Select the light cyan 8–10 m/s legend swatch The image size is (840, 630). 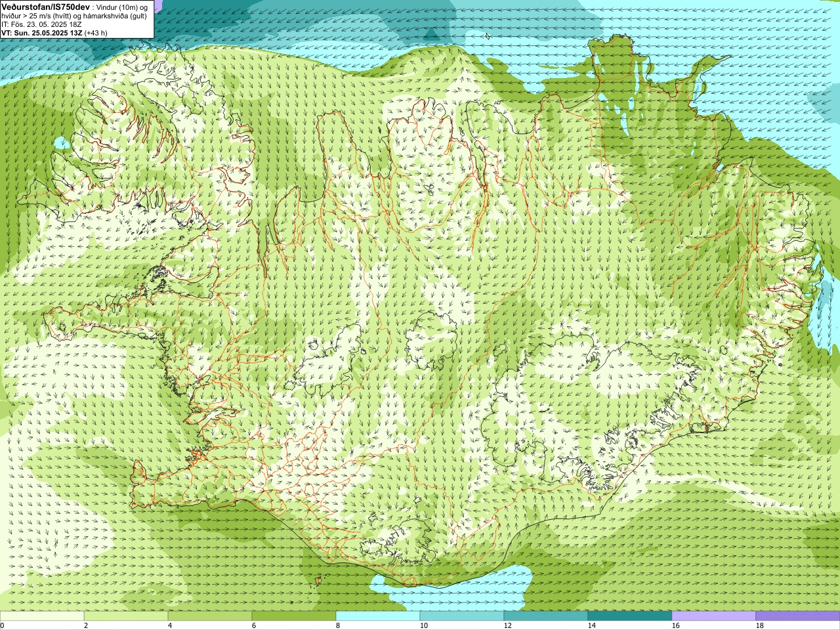378,616
